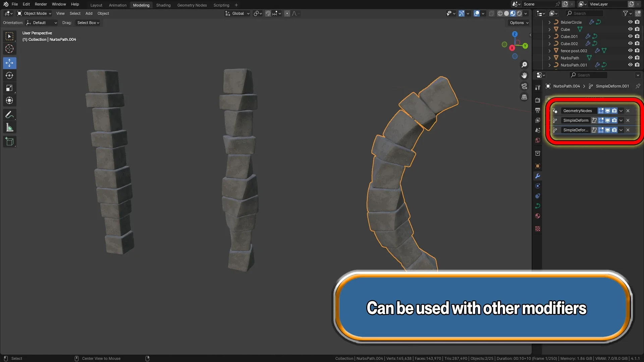Click the Add menu item

tap(89, 13)
